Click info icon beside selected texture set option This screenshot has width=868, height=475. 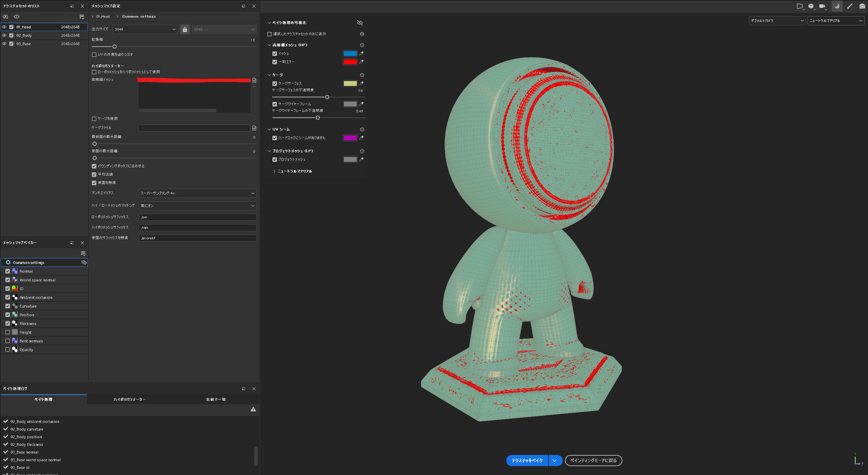pos(362,34)
